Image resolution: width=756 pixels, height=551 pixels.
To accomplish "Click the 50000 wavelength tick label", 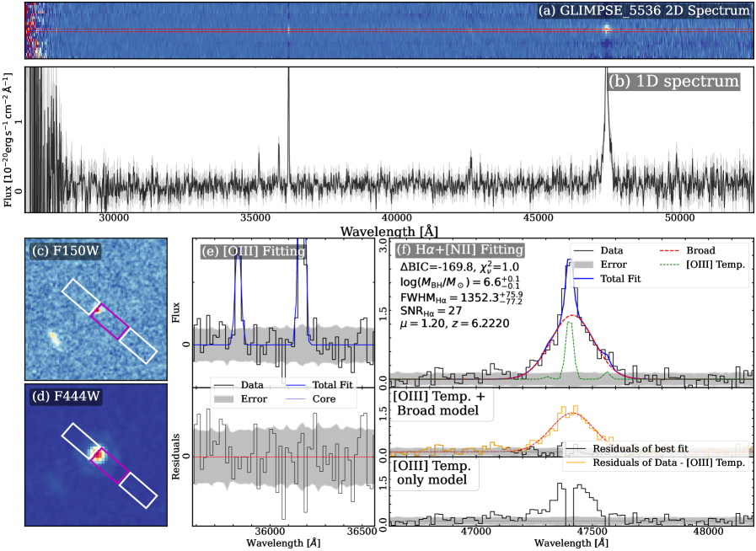I will click(x=680, y=218).
